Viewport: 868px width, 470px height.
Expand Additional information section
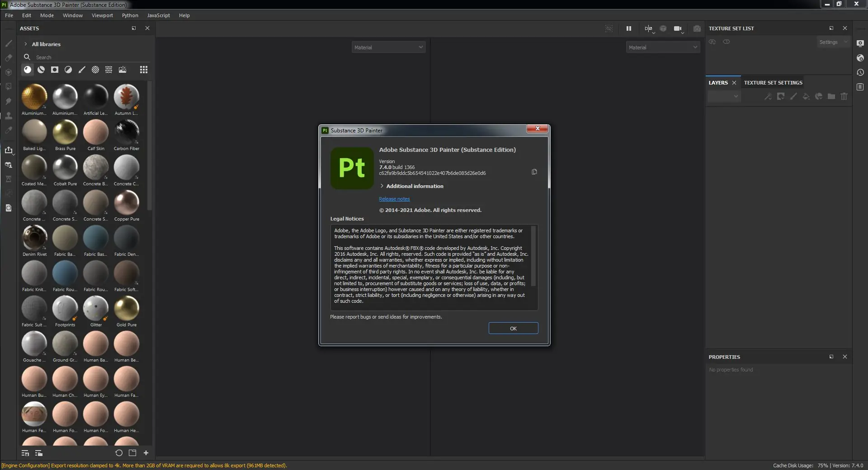point(382,186)
